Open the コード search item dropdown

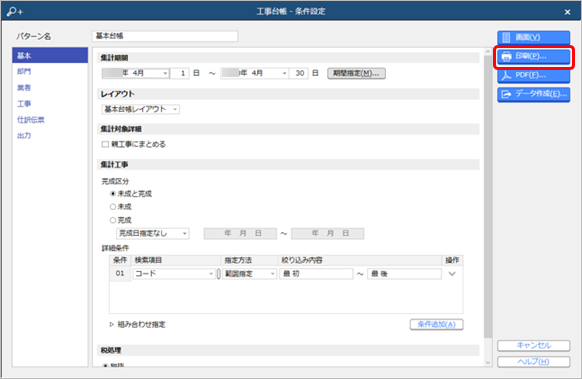tap(174, 274)
